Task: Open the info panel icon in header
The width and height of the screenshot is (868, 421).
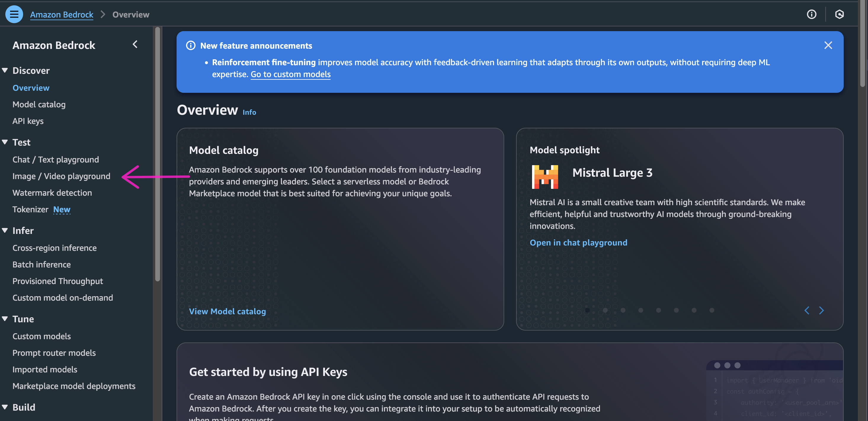Action: [811, 14]
